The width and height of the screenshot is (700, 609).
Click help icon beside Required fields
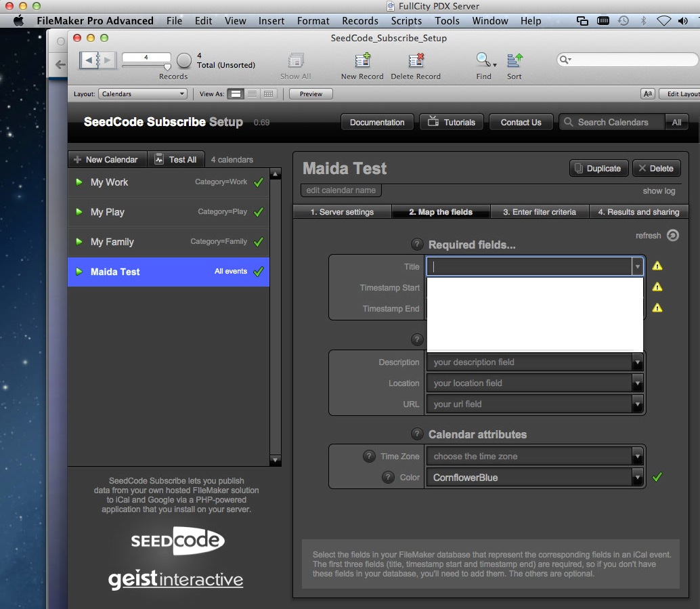pyautogui.click(x=417, y=245)
